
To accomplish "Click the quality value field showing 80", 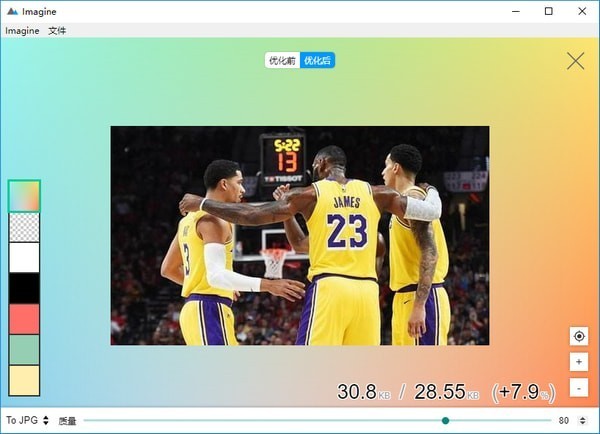I will point(563,421).
